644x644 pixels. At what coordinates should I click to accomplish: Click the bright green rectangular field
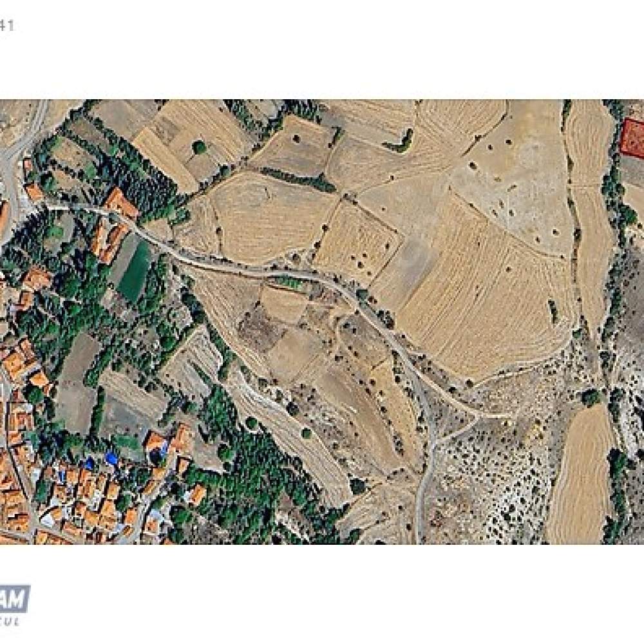coord(135,272)
